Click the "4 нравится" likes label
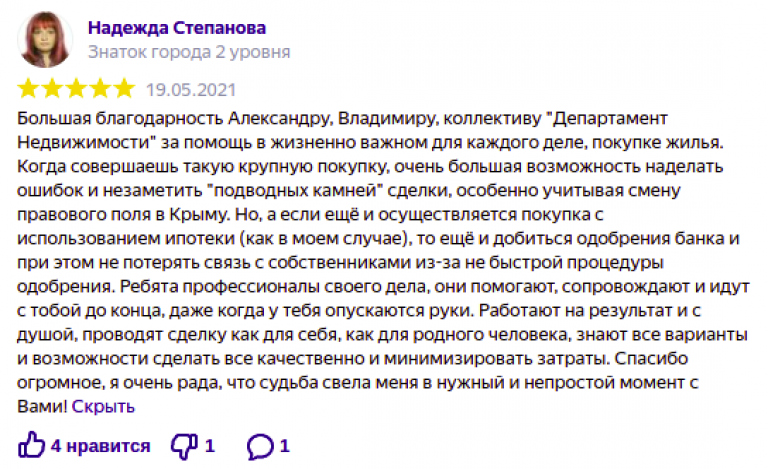 pyautogui.click(x=100, y=446)
